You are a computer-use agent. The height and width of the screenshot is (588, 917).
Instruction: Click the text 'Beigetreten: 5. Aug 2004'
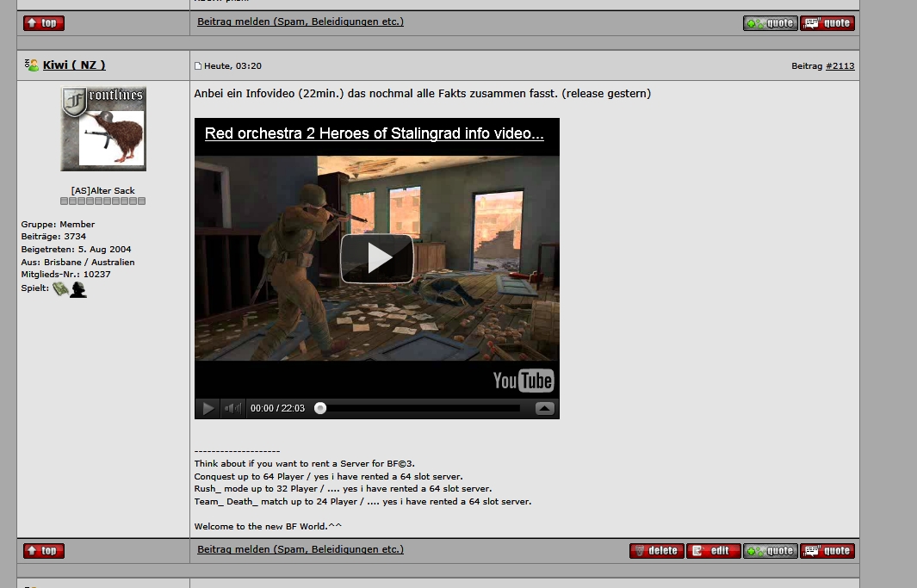76,249
